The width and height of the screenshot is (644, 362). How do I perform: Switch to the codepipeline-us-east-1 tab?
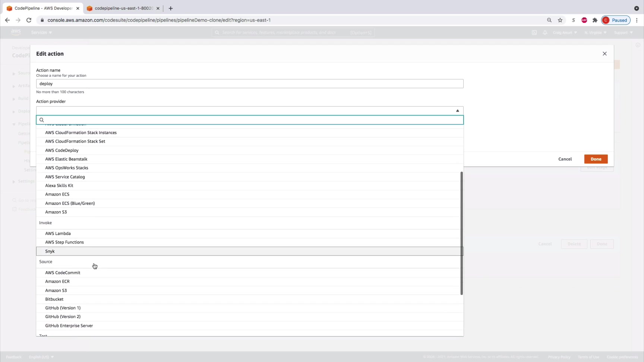pyautogui.click(x=123, y=8)
